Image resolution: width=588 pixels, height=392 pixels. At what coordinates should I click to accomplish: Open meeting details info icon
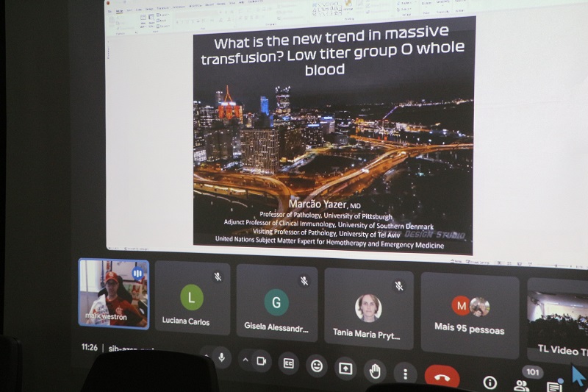490,382
